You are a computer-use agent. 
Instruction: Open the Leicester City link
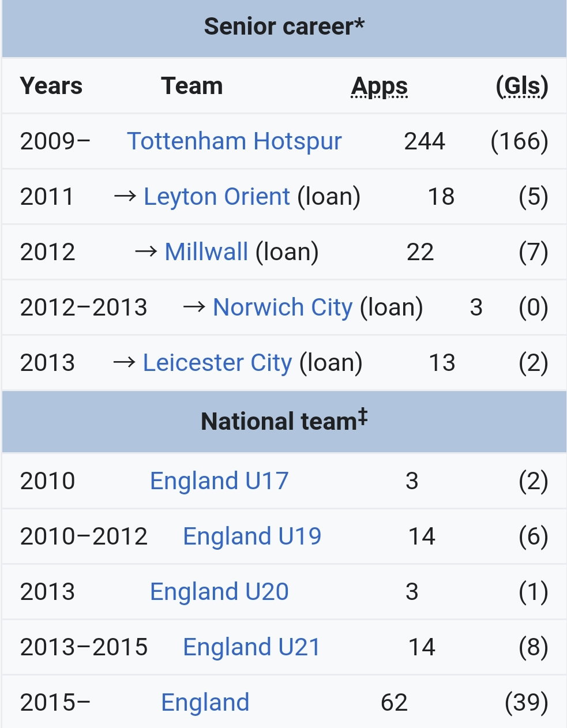pos(217,363)
